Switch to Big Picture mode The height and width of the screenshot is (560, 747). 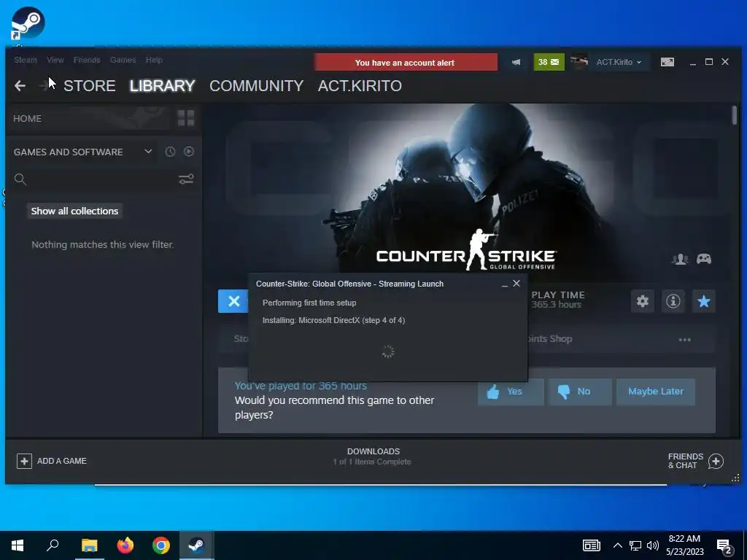pos(667,63)
